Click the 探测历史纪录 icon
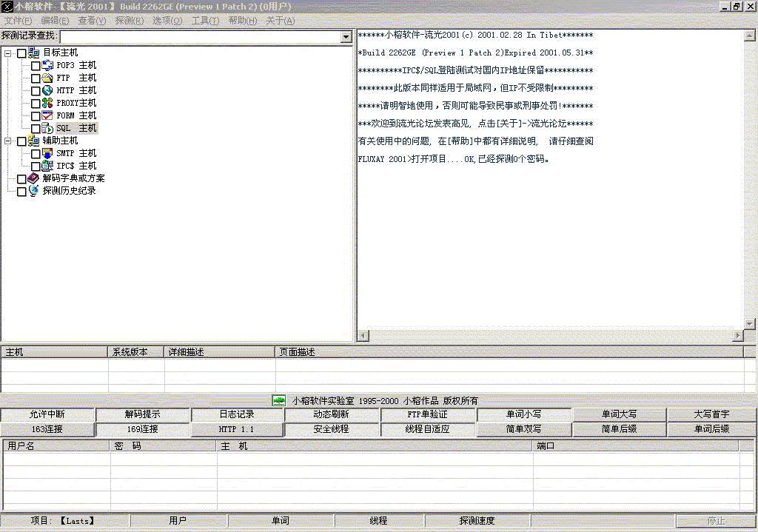The height and width of the screenshot is (532, 758). coord(33,191)
